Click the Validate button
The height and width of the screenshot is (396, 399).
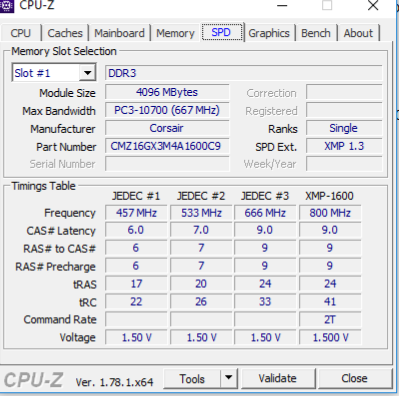(278, 378)
